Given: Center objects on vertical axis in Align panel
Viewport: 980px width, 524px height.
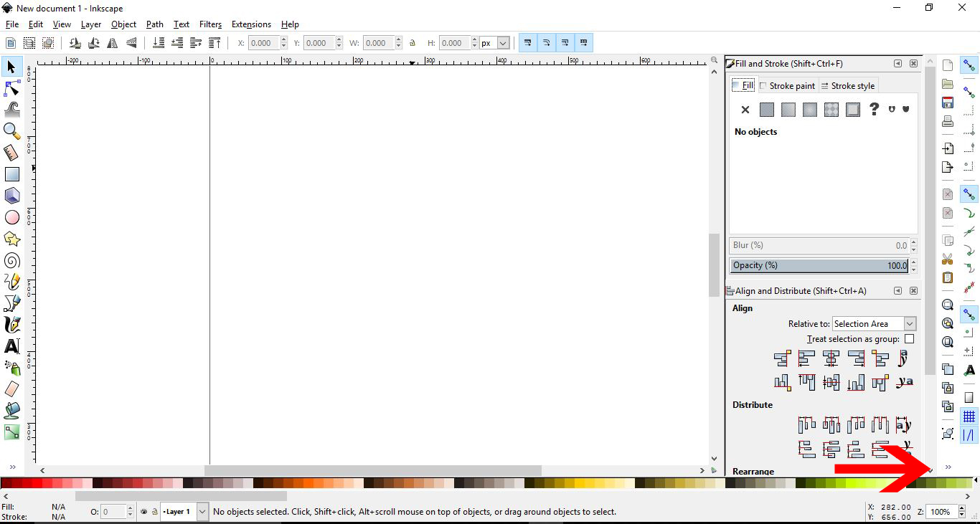Looking at the screenshot, I should [x=831, y=358].
